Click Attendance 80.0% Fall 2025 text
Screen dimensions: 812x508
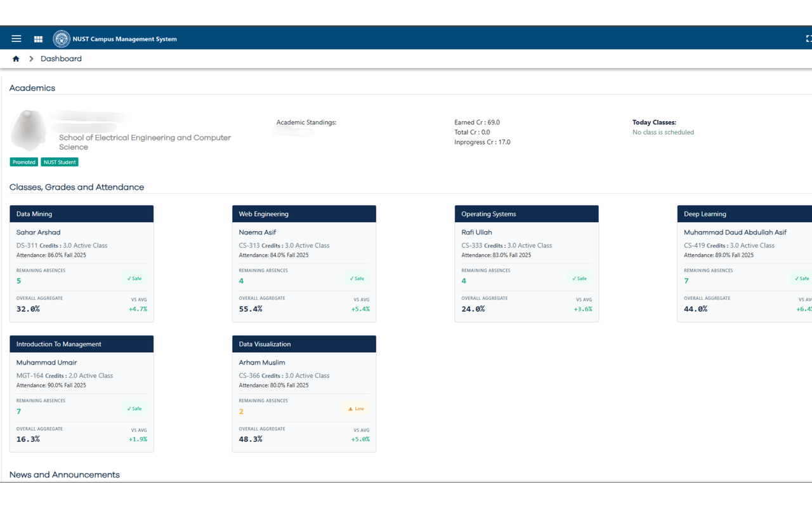pyautogui.click(x=274, y=385)
